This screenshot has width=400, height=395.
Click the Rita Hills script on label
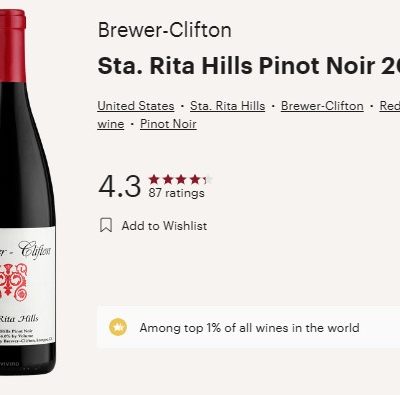[19, 319]
